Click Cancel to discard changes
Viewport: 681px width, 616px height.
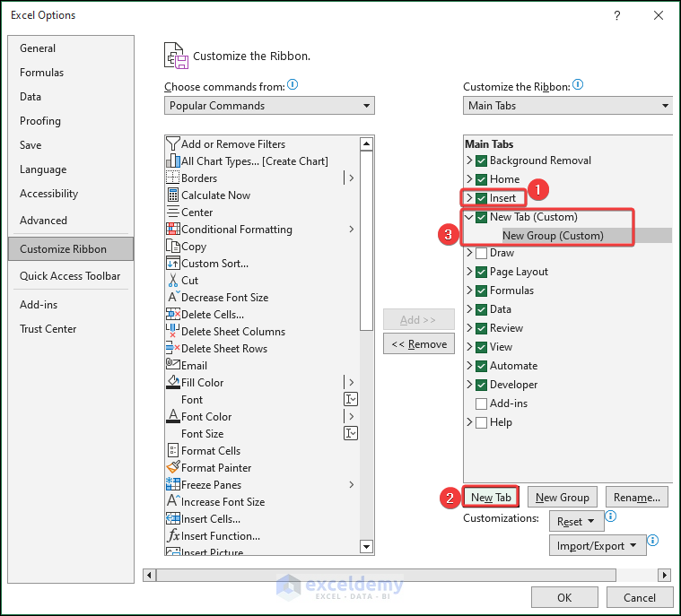point(640,598)
